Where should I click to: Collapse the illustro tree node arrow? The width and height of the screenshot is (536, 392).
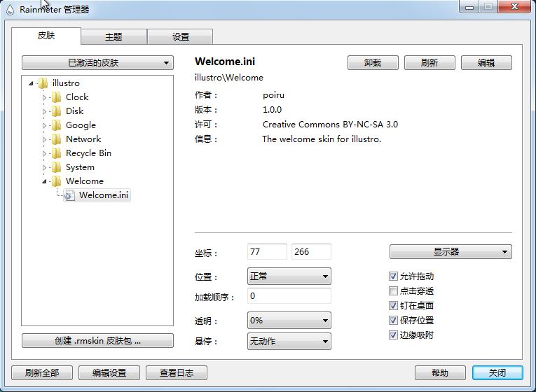click(x=31, y=83)
